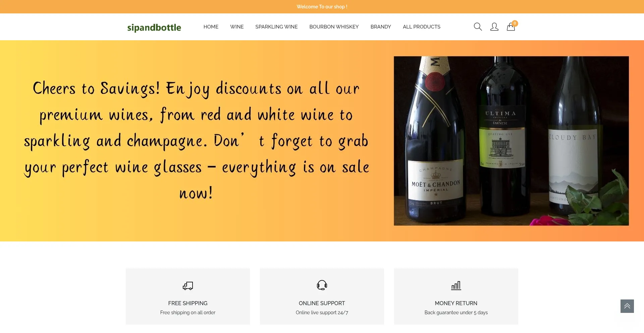
Task: Click the wine bottles banner image
Action: point(511,141)
